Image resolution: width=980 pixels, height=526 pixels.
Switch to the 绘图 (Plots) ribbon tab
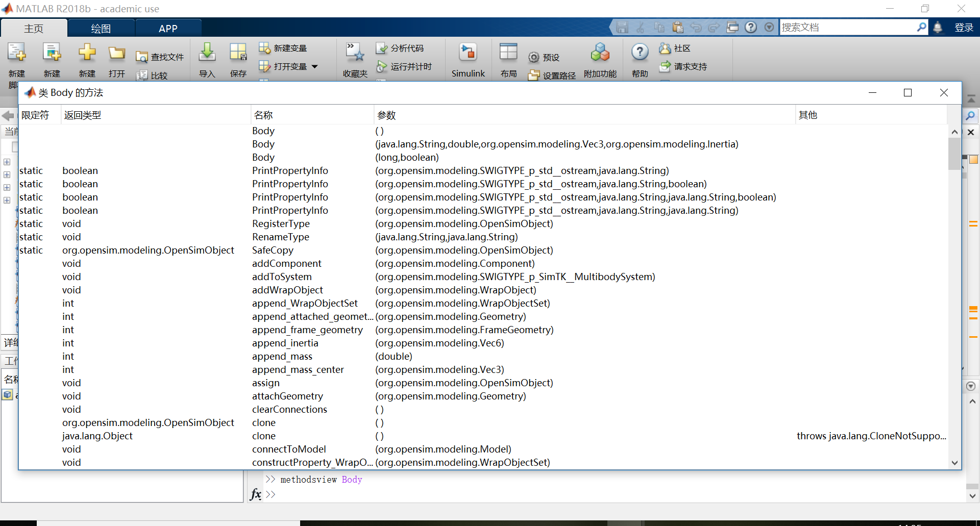pos(101,28)
